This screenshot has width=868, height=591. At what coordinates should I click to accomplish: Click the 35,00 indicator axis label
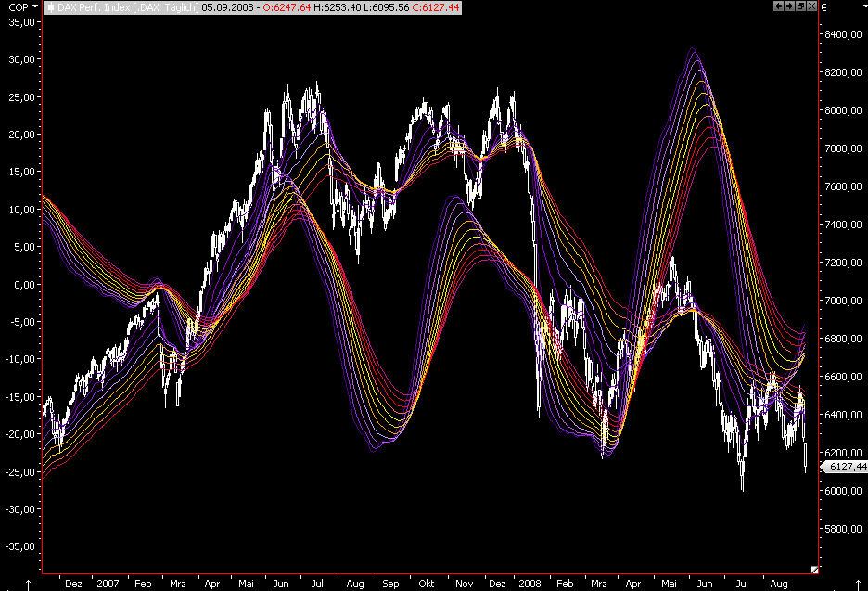pos(21,22)
